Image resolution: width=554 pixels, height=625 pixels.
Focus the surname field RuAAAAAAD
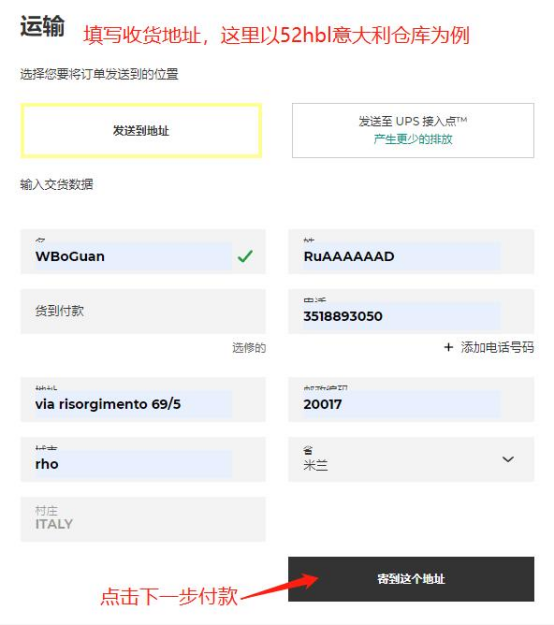411,252
